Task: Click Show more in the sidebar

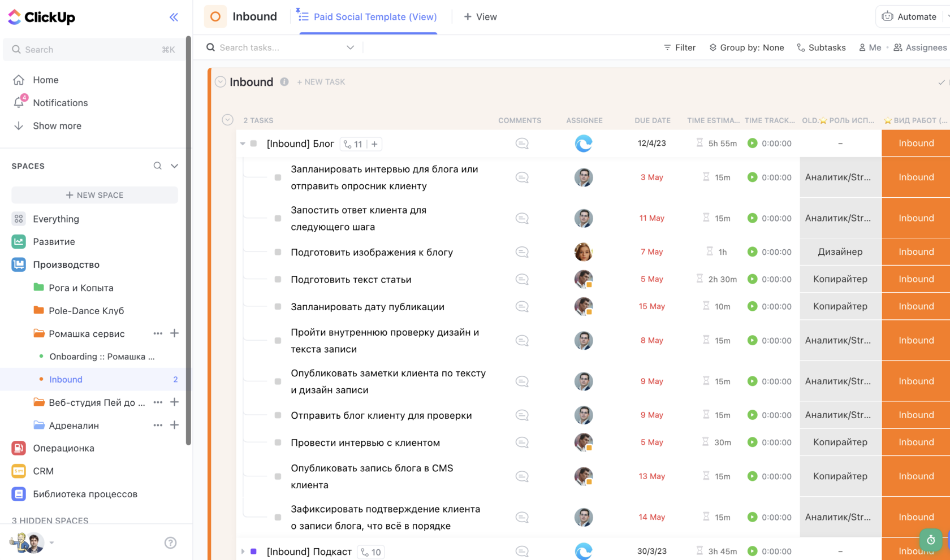Action: click(57, 125)
